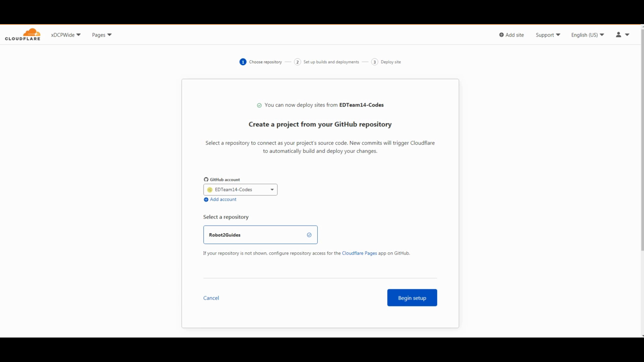The width and height of the screenshot is (644, 362).
Task: Click the EDTeam14-Codes account avatar icon
Action: click(x=210, y=190)
